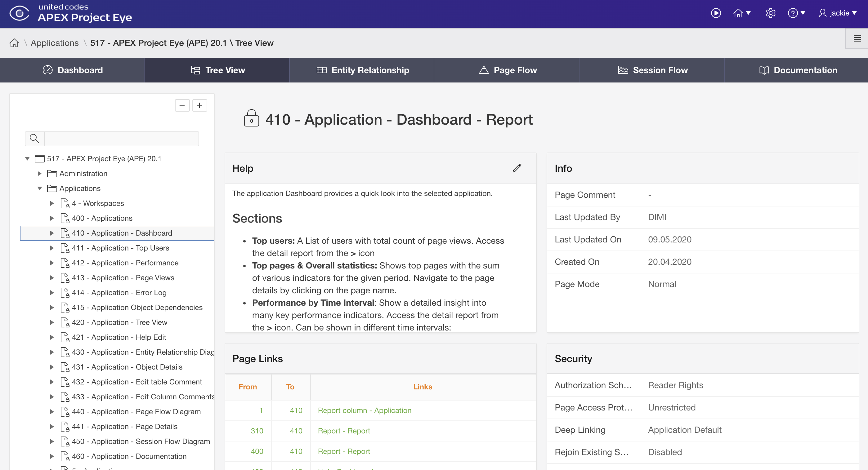Viewport: 868px width, 470px height.
Task: Click the Reader Rights authorization value
Action: click(676, 385)
